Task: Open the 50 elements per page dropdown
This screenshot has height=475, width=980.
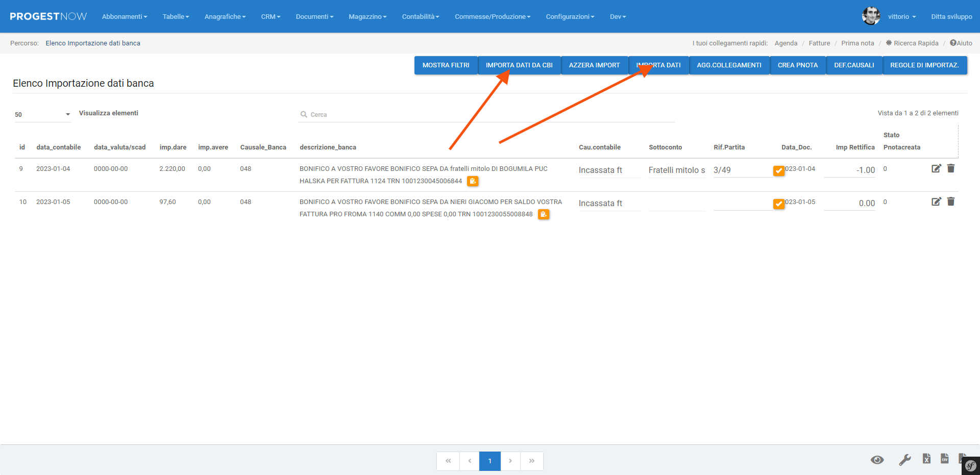Action: pos(42,114)
